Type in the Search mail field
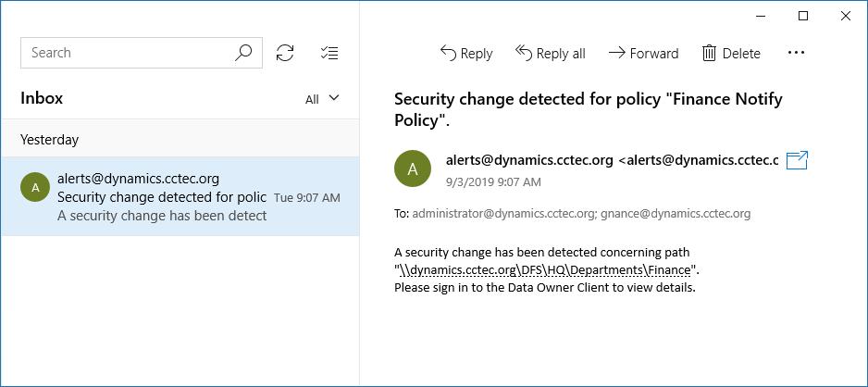Screen dimensions: 868x387 coord(130,53)
